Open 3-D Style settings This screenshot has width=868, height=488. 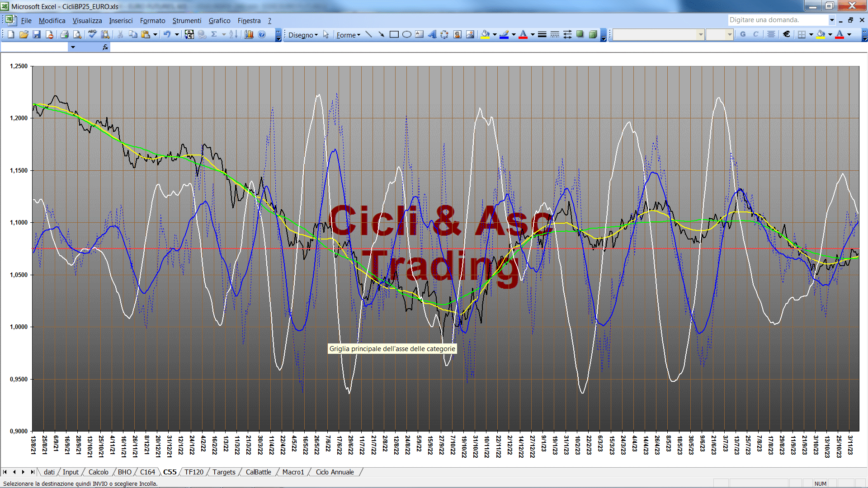(593, 34)
